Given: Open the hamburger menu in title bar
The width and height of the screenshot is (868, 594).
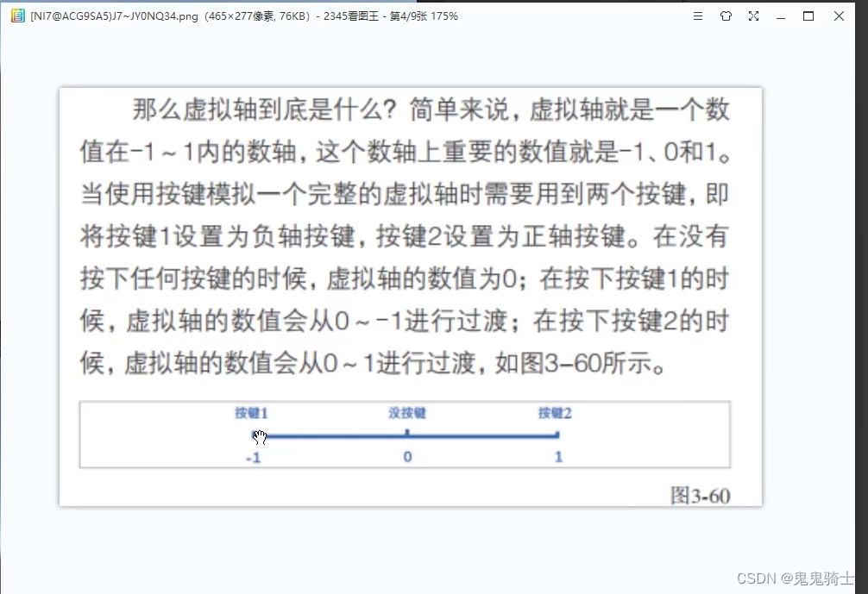Looking at the screenshot, I should [698, 16].
